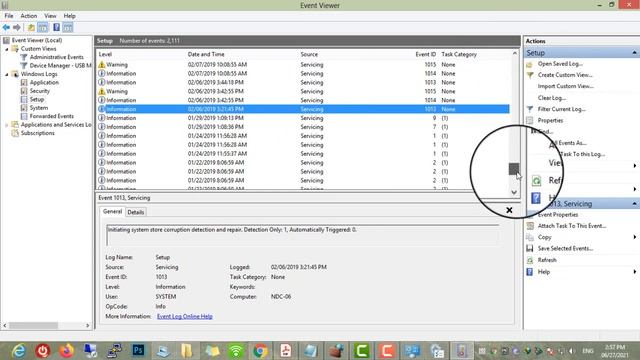Expand the Copy submenu arrow
640x360 pixels.
pyautogui.click(x=635, y=237)
